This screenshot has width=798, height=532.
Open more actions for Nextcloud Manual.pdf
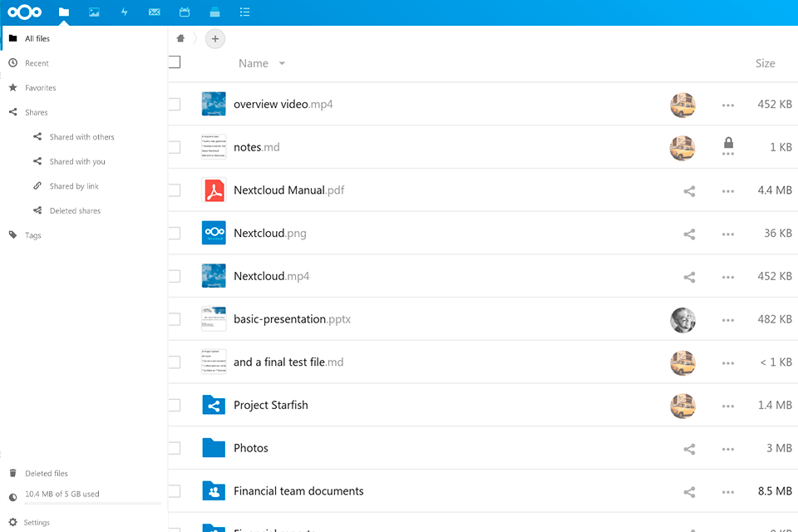point(728,191)
